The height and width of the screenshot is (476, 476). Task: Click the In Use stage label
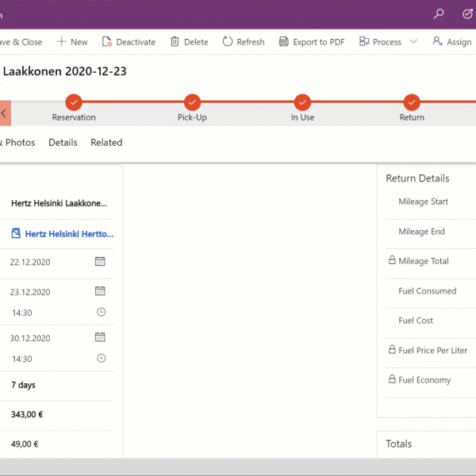(x=302, y=117)
